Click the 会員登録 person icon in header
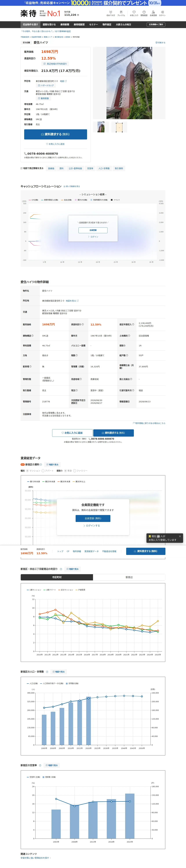186x868 pixels. [x=153, y=13]
